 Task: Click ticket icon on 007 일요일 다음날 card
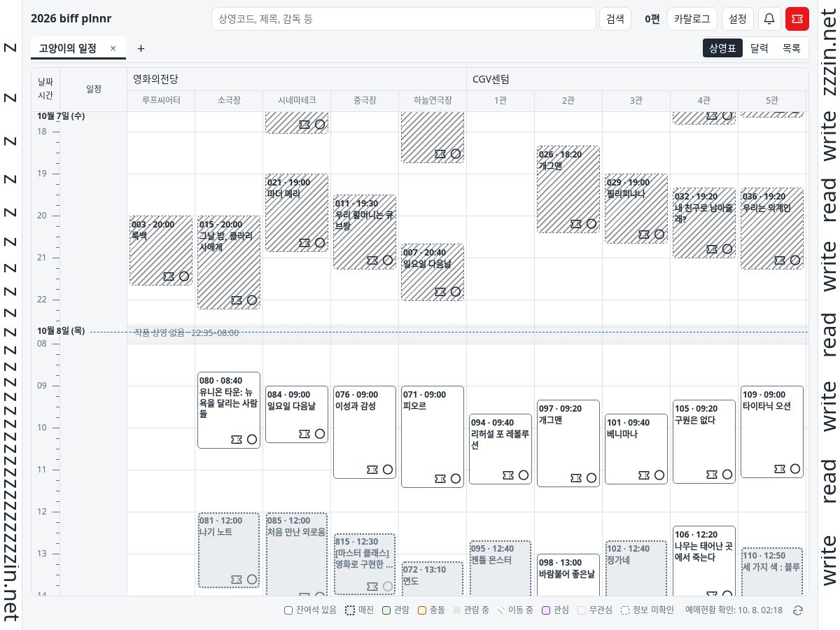pyautogui.click(x=440, y=292)
